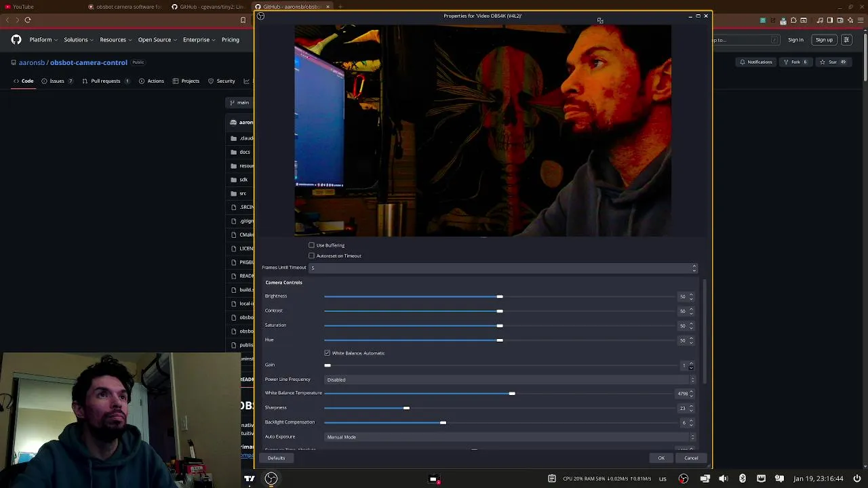Open the taskbar clipboard icon
868x488 pixels.
pyautogui.click(x=552, y=479)
